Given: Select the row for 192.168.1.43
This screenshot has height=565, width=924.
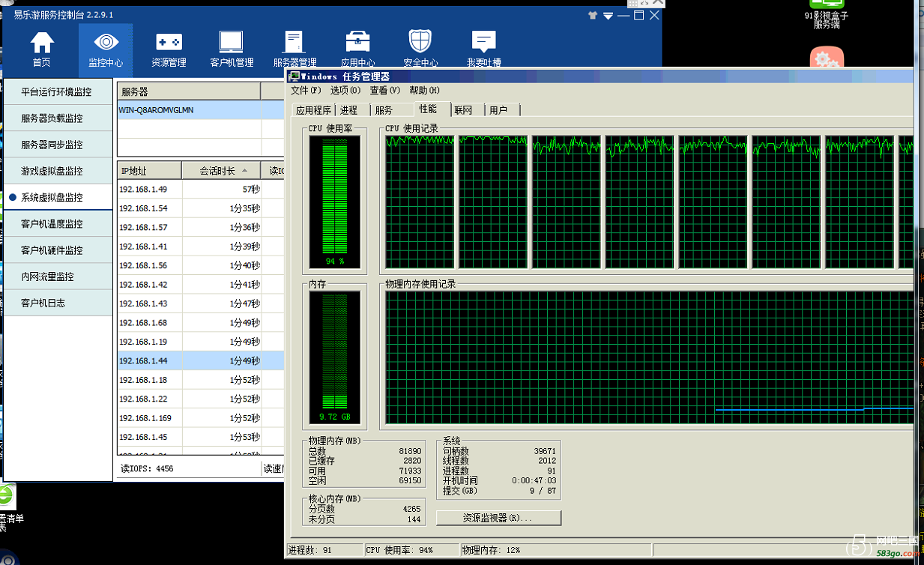Looking at the screenshot, I should pyautogui.click(x=201, y=303).
